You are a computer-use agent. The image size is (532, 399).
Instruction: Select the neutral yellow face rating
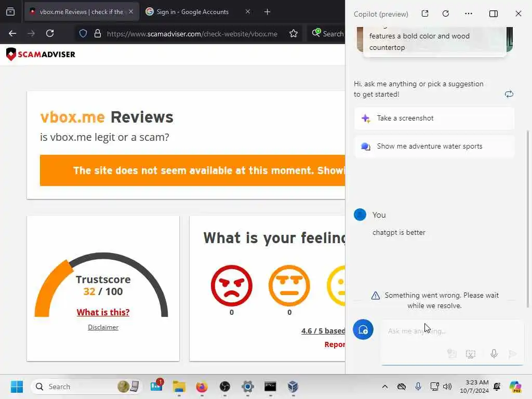click(x=336, y=286)
